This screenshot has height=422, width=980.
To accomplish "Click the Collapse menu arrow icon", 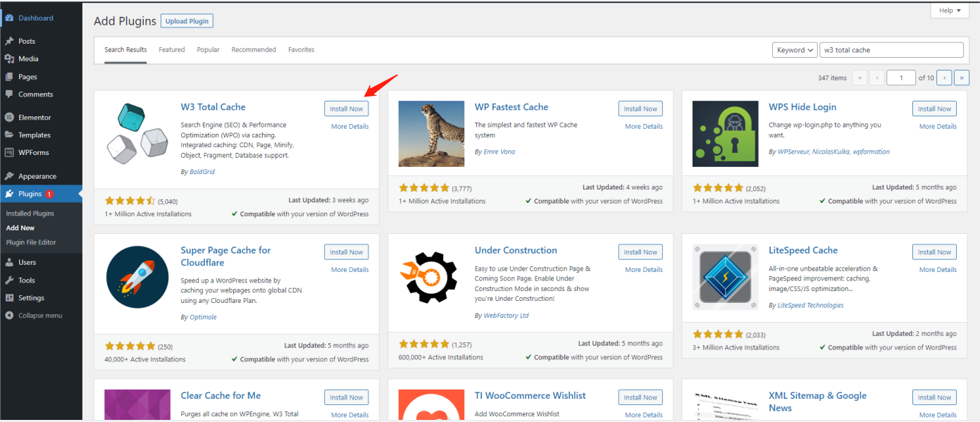I will click(9, 315).
